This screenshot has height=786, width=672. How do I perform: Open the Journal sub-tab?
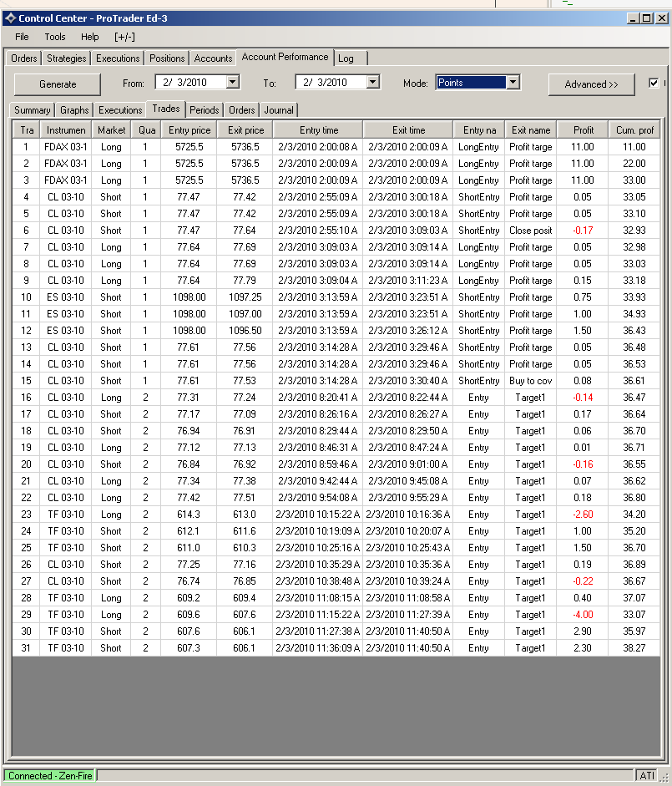click(279, 110)
